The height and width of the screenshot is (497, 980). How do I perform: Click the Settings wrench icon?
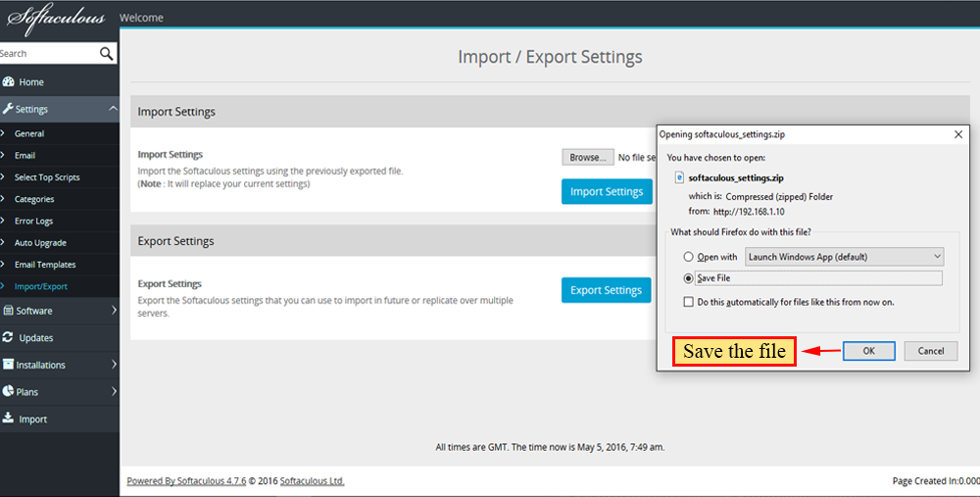pyautogui.click(x=8, y=109)
